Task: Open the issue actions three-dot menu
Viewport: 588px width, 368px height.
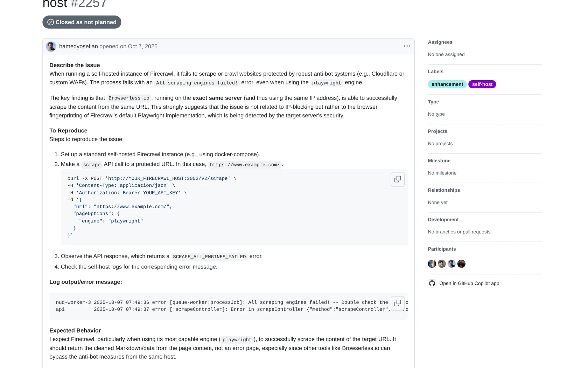Action: point(407,46)
